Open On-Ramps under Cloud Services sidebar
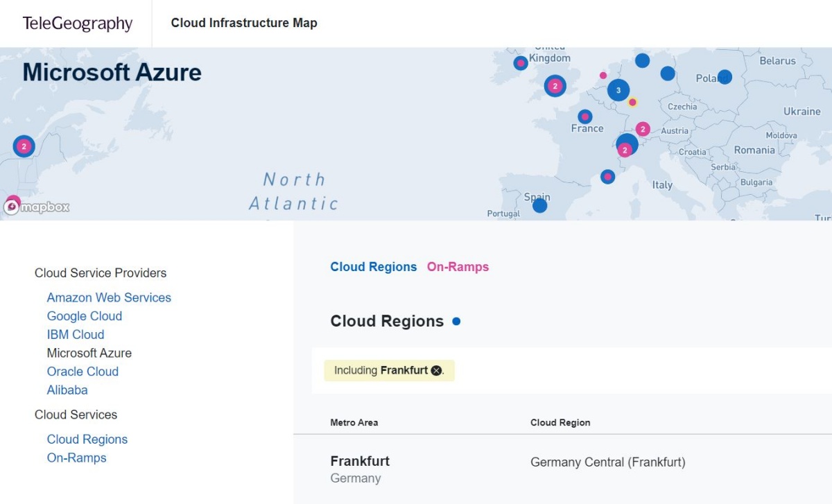 (x=77, y=458)
